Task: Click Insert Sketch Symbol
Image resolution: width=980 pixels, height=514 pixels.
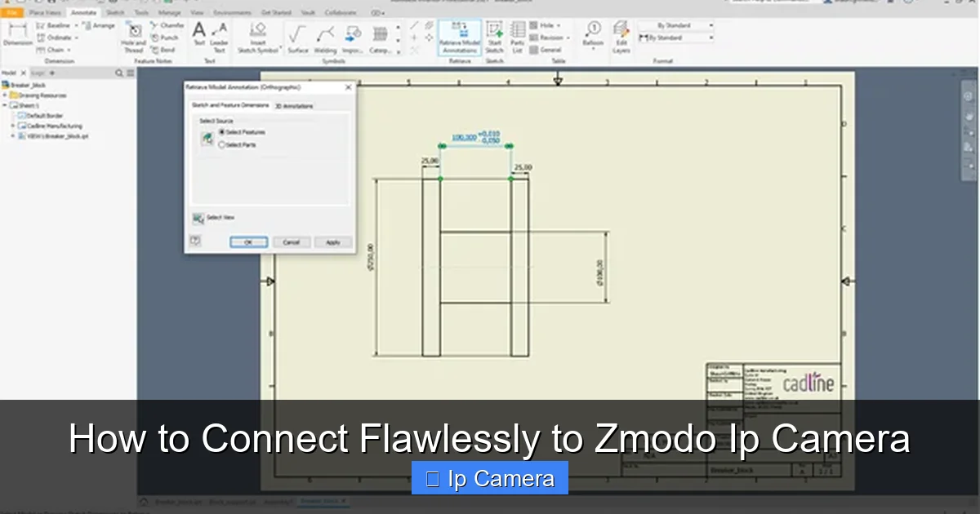Action: click(257, 38)
